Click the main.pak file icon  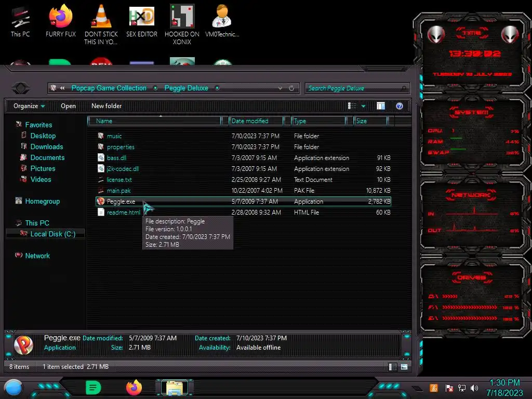tap(101, 190)
